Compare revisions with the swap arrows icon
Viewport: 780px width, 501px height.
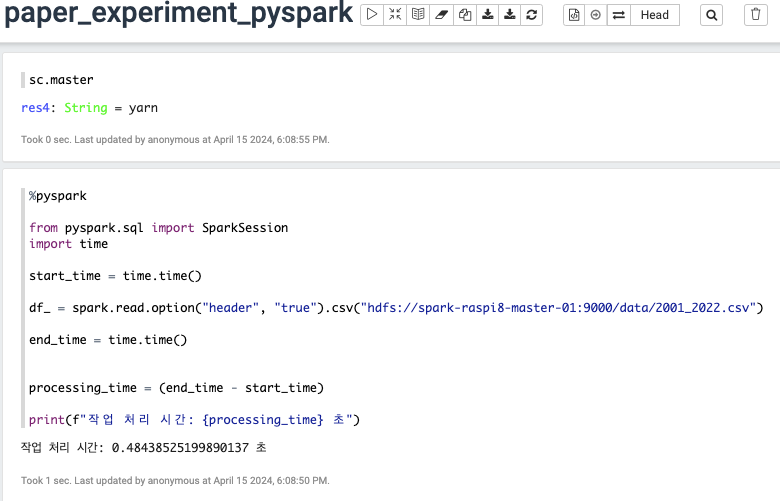click(x=618, y=14)
